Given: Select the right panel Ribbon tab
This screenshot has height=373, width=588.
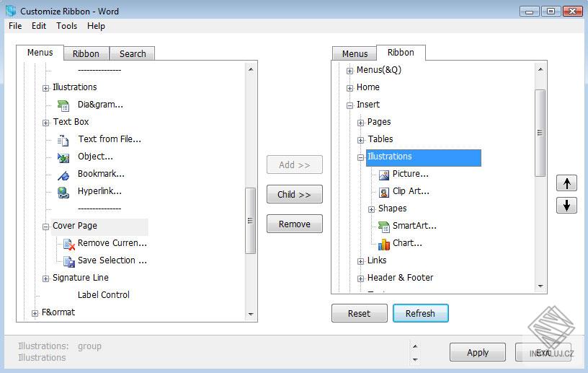Looking at the screenshot, I should point(401,53).
